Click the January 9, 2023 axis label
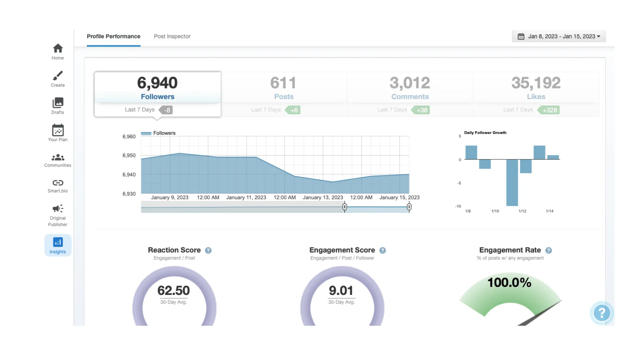Screen dimensions: 644x362 tap(170, 197)
